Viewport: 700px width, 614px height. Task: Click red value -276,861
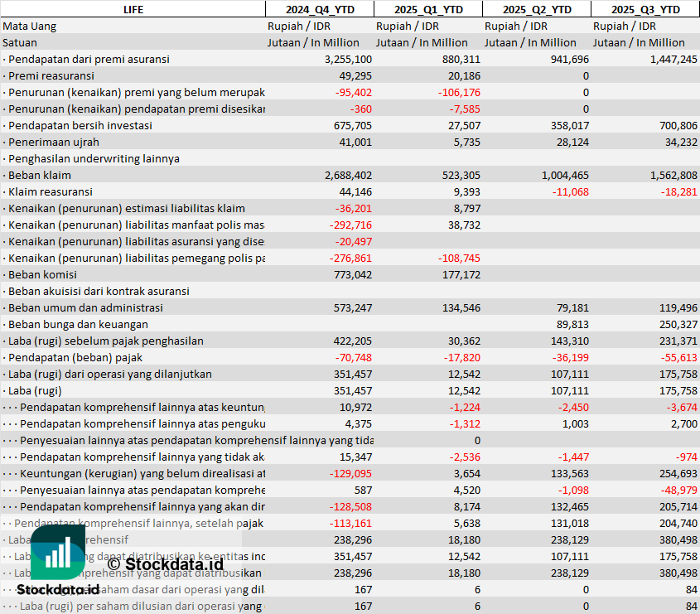(350, 258)
